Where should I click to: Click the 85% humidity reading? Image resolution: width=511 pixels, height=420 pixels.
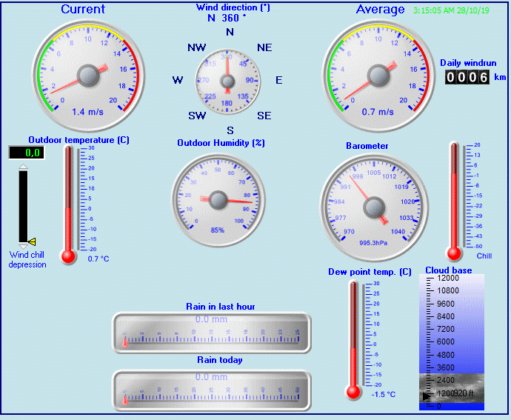(218, 230)
